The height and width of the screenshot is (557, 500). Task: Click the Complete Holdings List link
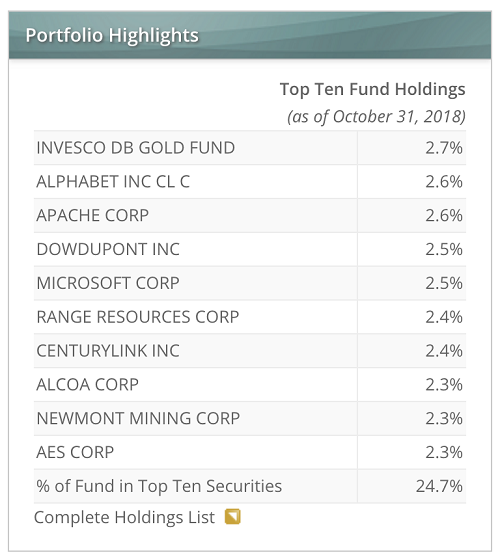pyautogui.click(x=124, y=517)
